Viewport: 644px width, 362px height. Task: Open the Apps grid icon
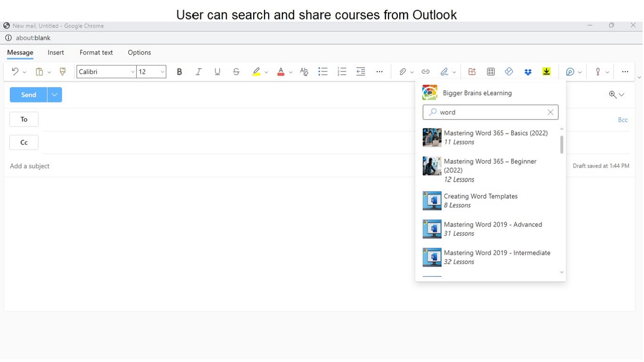[491, 72]
